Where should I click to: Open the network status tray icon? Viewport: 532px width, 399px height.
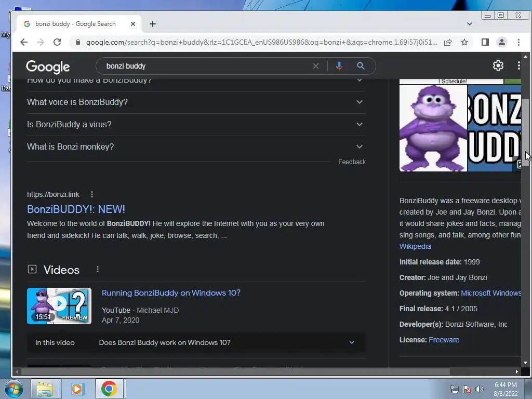coord(454,389)
